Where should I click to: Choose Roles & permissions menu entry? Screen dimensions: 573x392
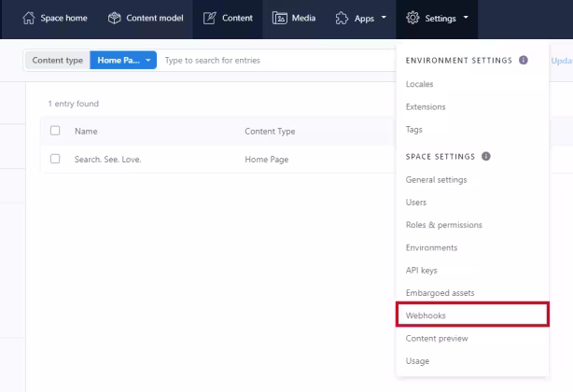(444, 225)
